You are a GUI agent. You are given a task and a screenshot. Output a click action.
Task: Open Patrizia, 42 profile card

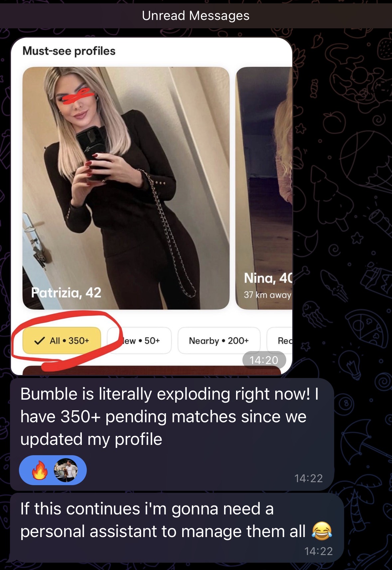126,188
